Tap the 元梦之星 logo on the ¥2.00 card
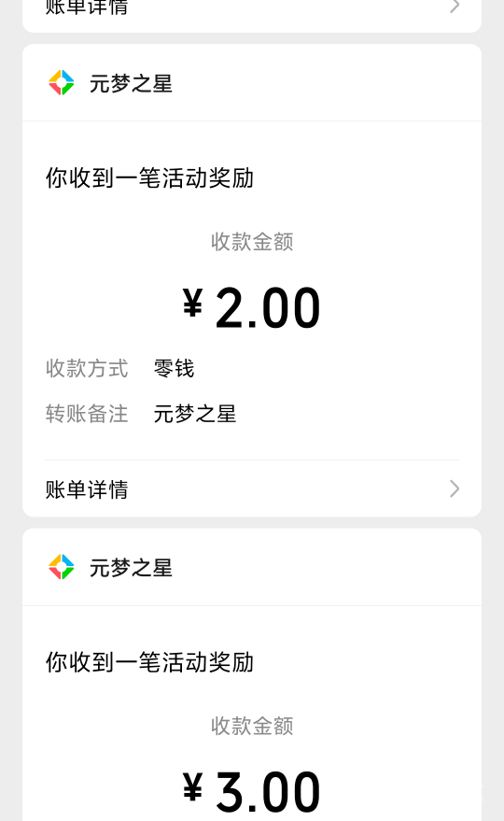 [x=62, y=83]
